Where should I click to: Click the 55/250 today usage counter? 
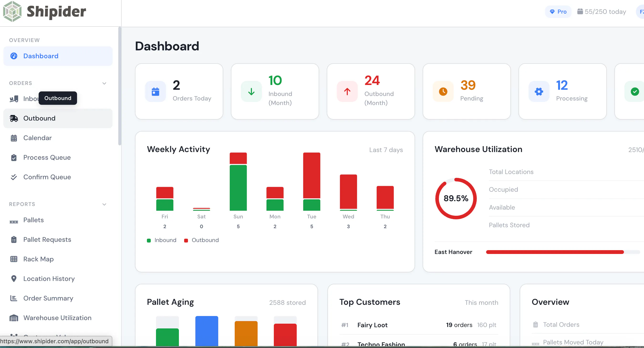pos(602,11)
